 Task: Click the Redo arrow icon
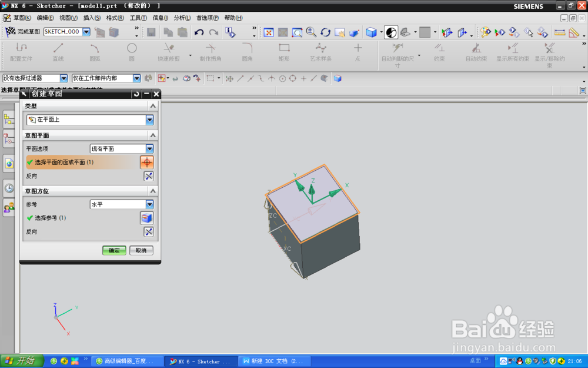tap(213, 32)
